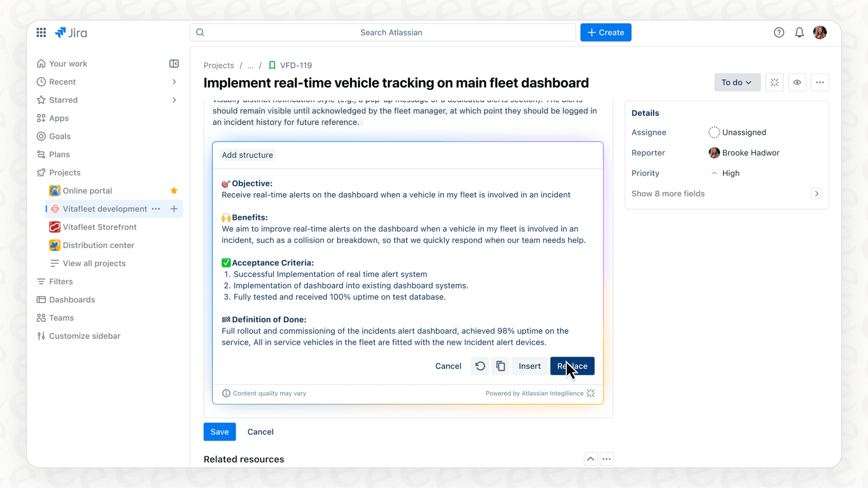The height and width of the screenshot is (488, 868).
Task: Open more actions menu for the issue
Action: point(820,82)
